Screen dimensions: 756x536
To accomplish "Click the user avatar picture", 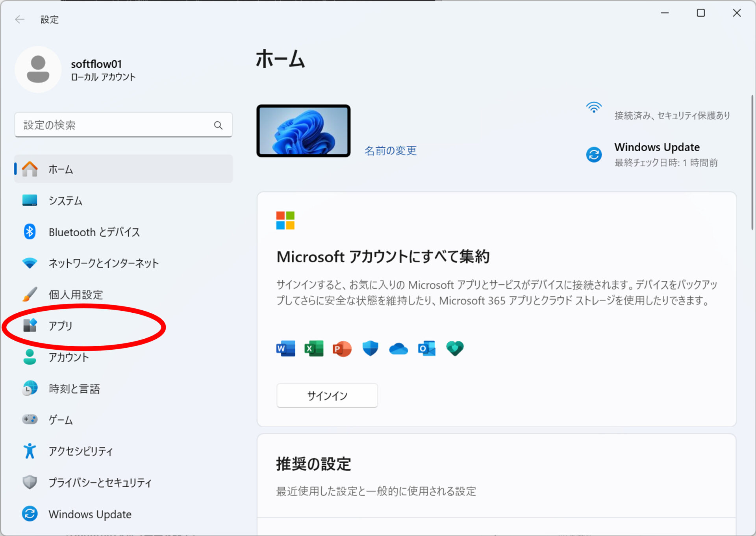I will coord(38,69).
